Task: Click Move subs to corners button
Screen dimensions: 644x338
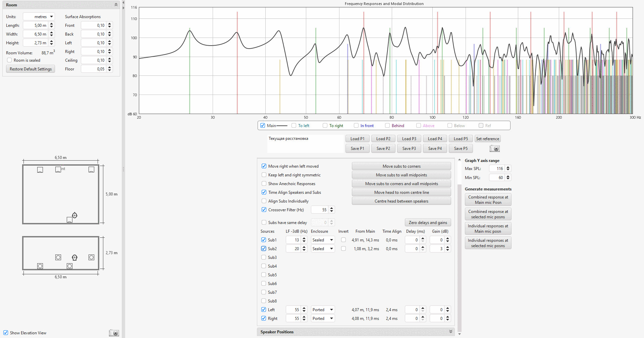Action: [x=401, y=166]
